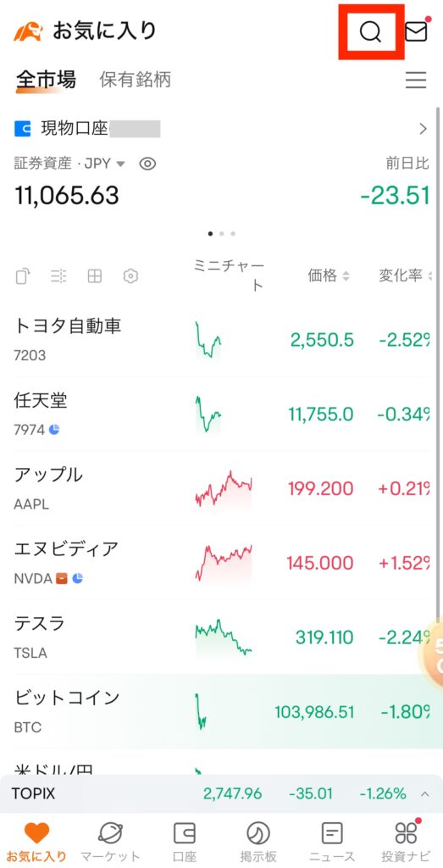Open the mail inbox icon
Image resolution: width=443 pixels, height=868 pixels.
416,31
